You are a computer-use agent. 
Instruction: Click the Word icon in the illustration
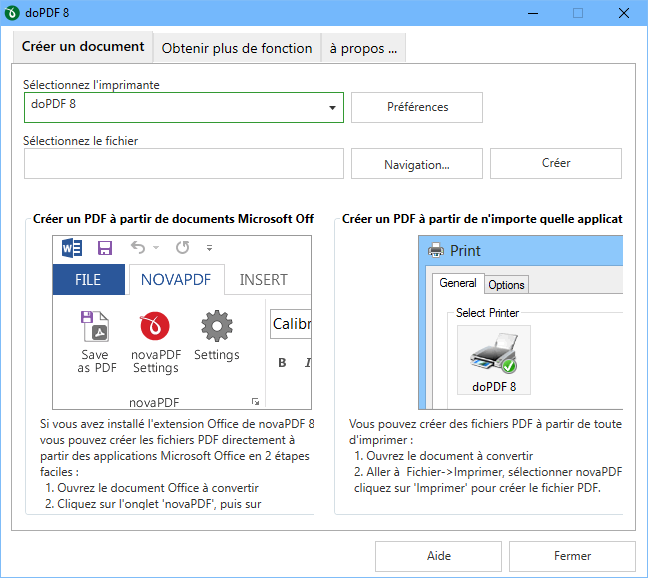(72, 248)
